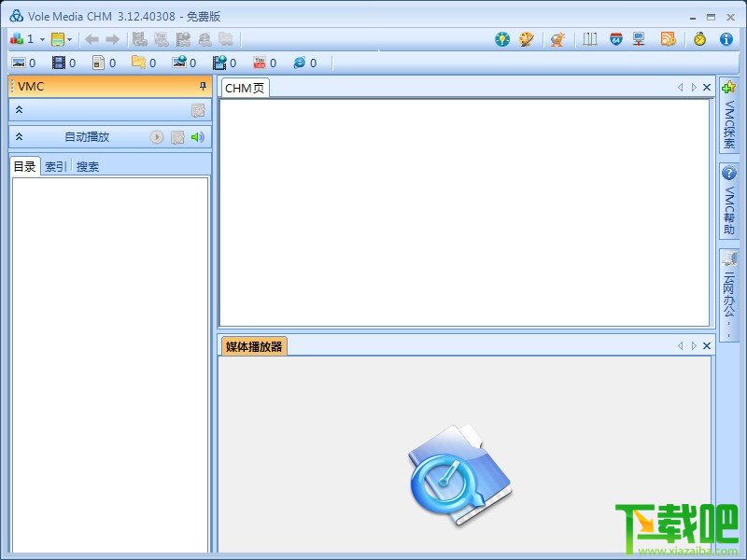Click the edit list icon beside autoplay play button
747x560 pixels.
click(x=177, y=137)
